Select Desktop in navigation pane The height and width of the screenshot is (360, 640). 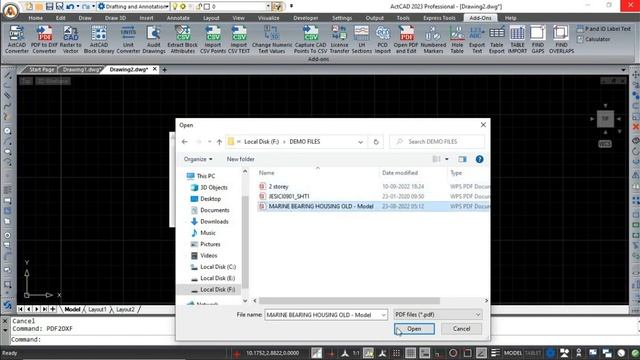210,199
